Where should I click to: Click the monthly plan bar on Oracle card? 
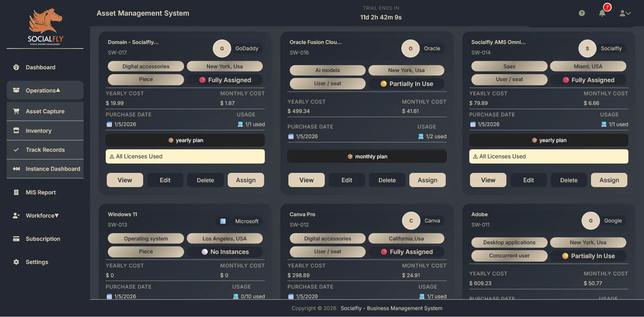[x=367, y=157]
